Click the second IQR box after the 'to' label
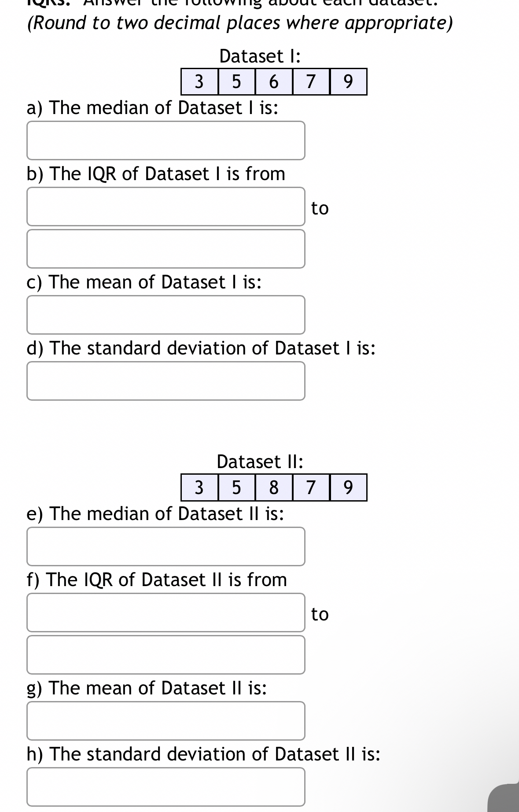This screenshot has width=519, height=812. [166, 248]
